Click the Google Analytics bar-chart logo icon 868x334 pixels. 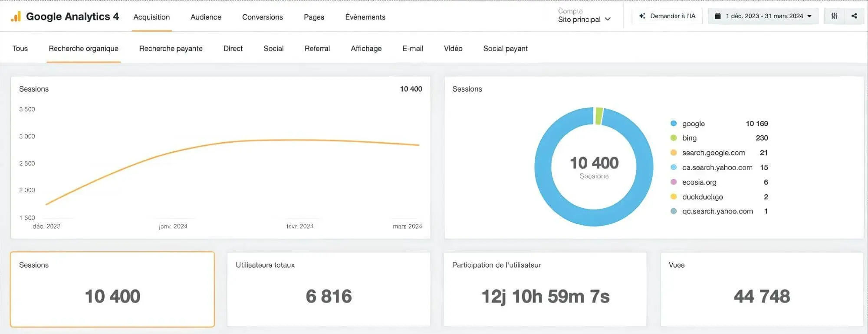[16, 16]
